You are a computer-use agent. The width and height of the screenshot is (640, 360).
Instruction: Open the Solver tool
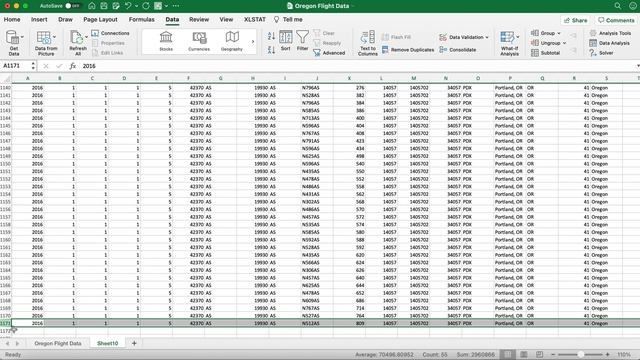point(601,53)
